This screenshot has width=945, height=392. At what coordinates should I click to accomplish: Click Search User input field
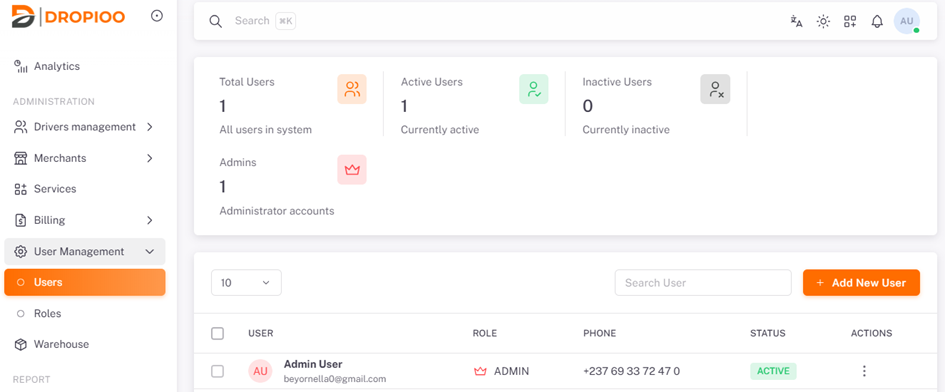(x=703, y=283)
